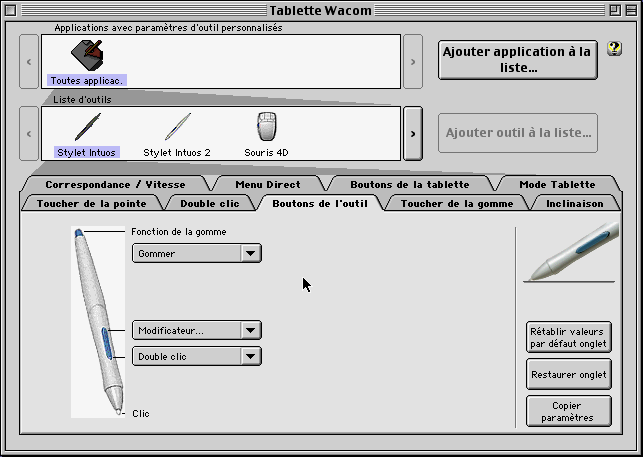Click the Fonction de la gomme label

coord(179,232)
